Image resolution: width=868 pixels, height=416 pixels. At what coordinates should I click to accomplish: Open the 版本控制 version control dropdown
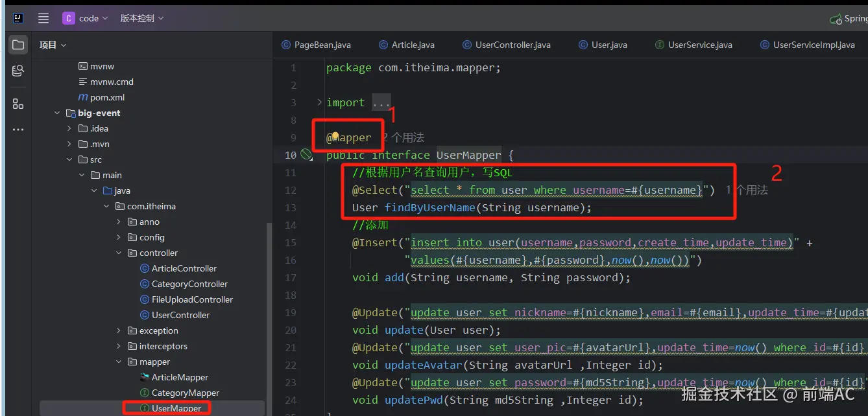tap(142, 18)
